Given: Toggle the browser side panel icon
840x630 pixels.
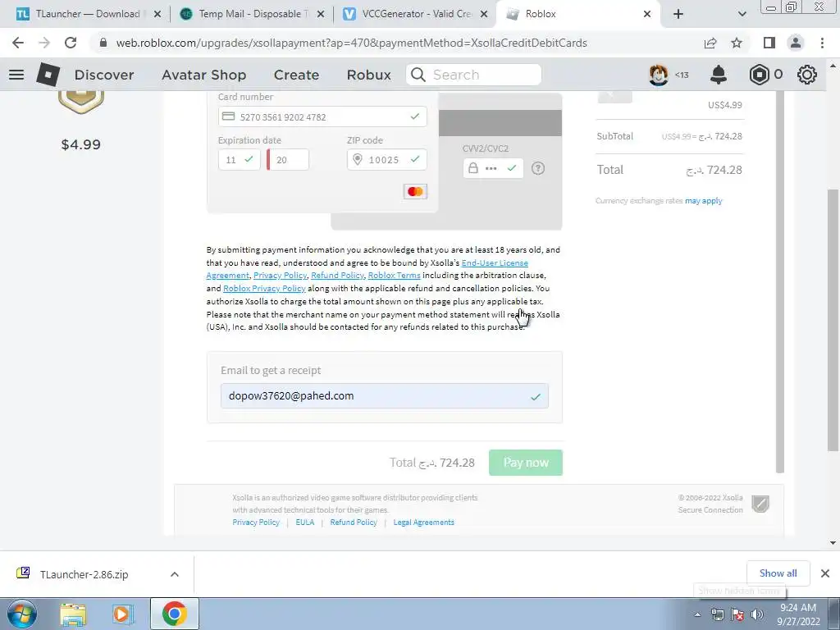Looking at the screenshot, I should click(x=769, y=43).
